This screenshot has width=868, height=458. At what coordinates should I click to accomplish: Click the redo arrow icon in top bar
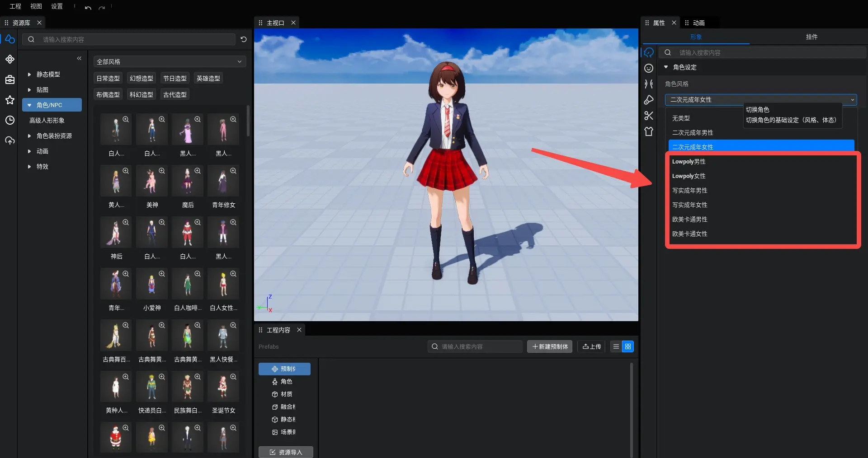102,7
